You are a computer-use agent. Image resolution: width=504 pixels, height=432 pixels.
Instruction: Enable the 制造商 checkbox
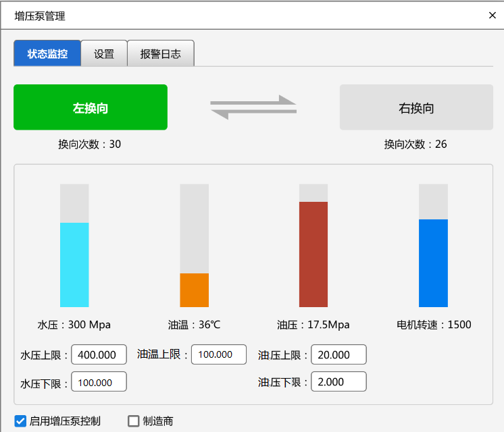[x=134, y=421]
